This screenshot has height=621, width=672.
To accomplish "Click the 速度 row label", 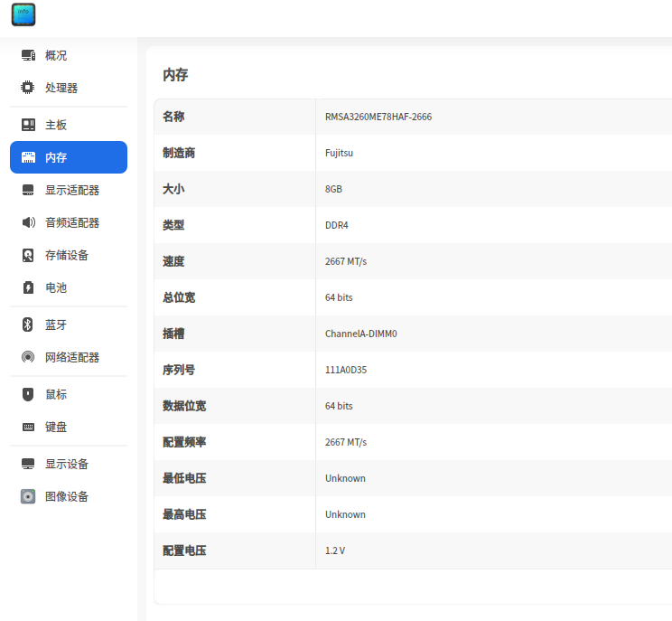I will click(x=173, y=261).
